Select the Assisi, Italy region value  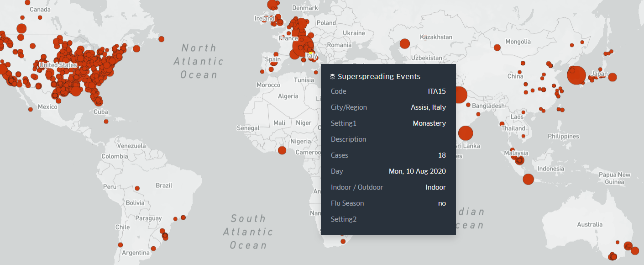pos(428,107)
